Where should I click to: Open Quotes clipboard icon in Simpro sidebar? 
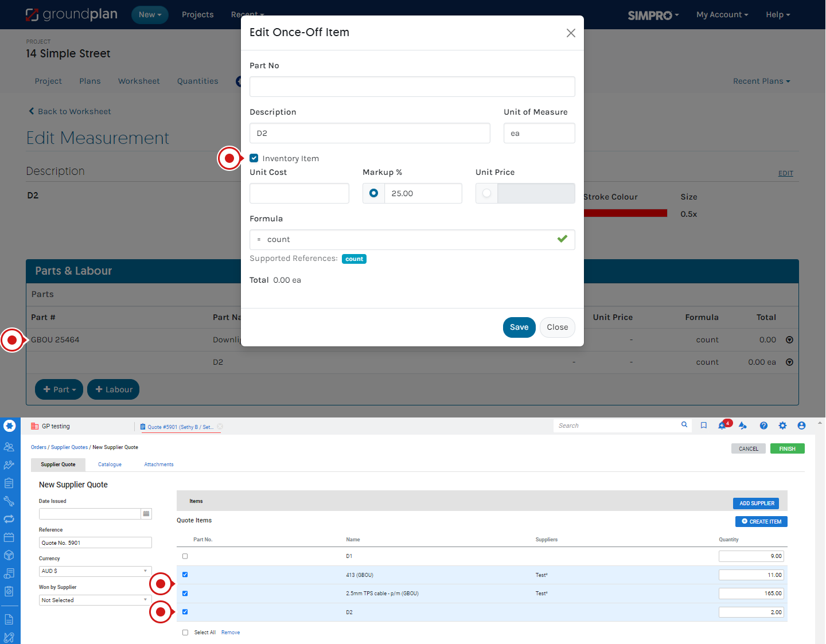coord(9,483)
